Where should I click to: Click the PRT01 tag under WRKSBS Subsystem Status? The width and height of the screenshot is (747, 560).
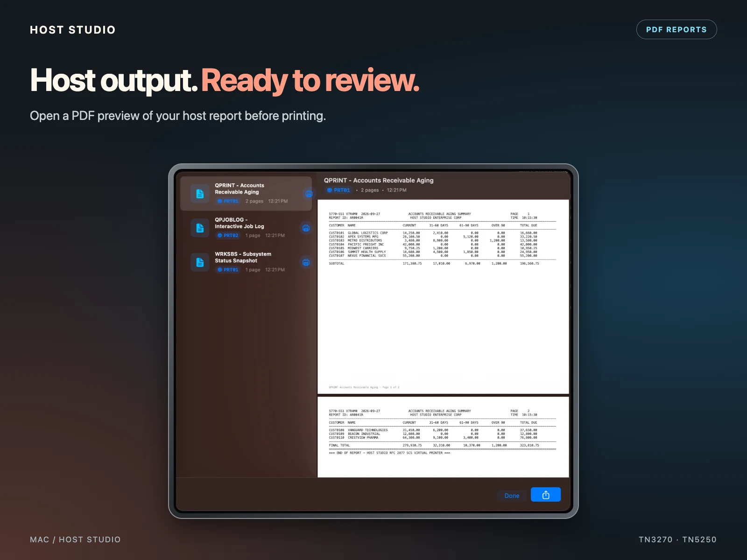tap(228, 270)
